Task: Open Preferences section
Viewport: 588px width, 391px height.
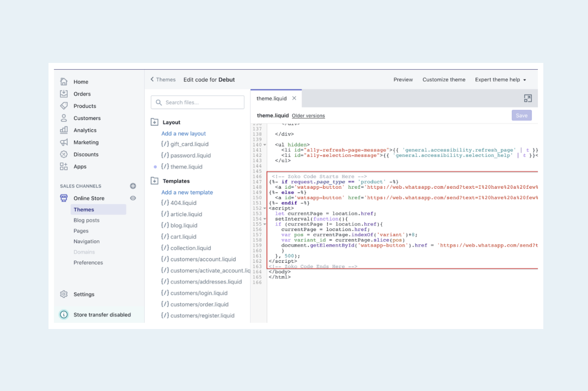Action: tap(88, 262)
